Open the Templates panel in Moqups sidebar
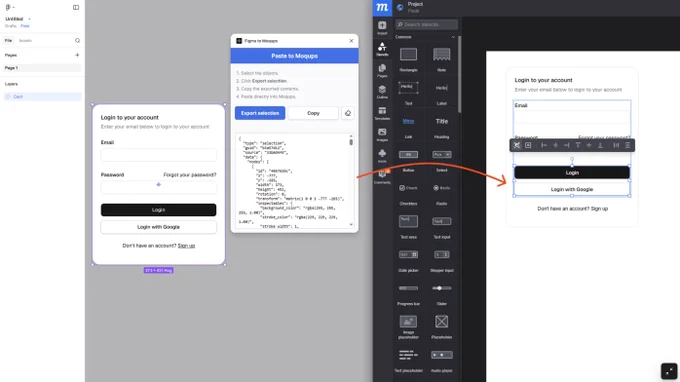Screen dimensions: 680x382 [x=382, y=113]
